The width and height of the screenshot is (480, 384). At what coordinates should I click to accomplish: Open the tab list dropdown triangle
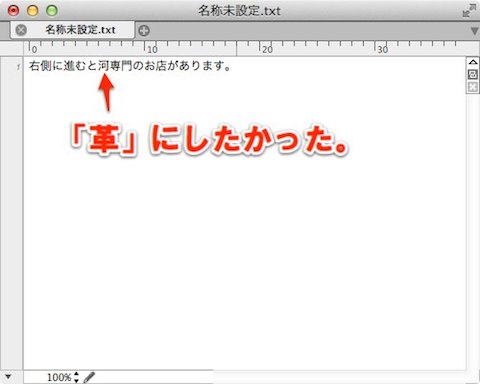474,31
